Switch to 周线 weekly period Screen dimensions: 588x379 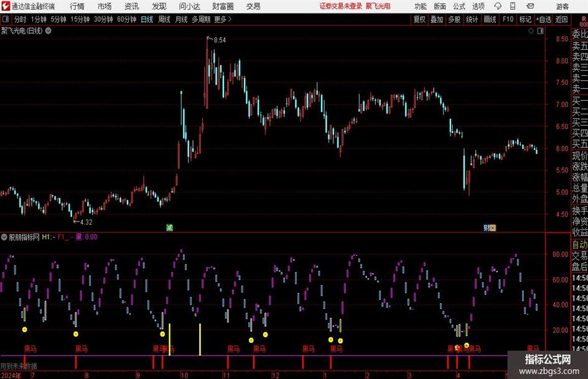click(x=164, y=19)
